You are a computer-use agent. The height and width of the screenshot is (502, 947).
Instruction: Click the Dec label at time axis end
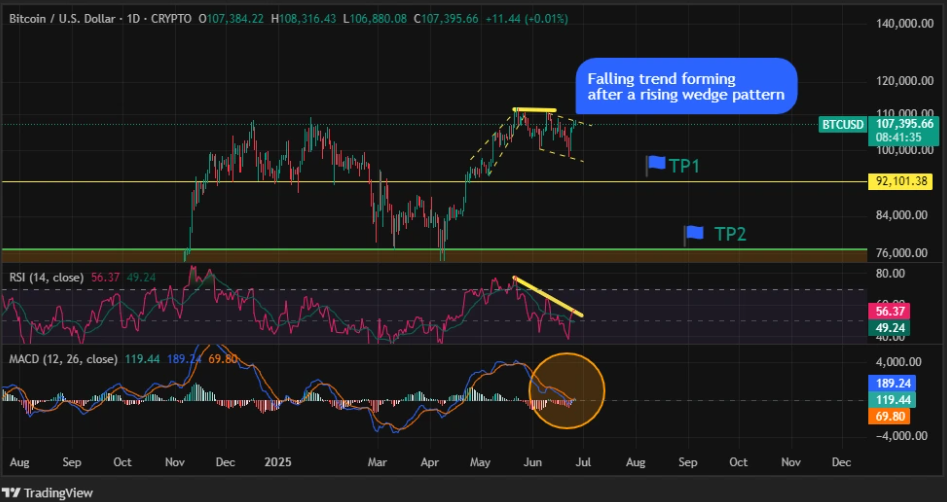pos(841,463)
